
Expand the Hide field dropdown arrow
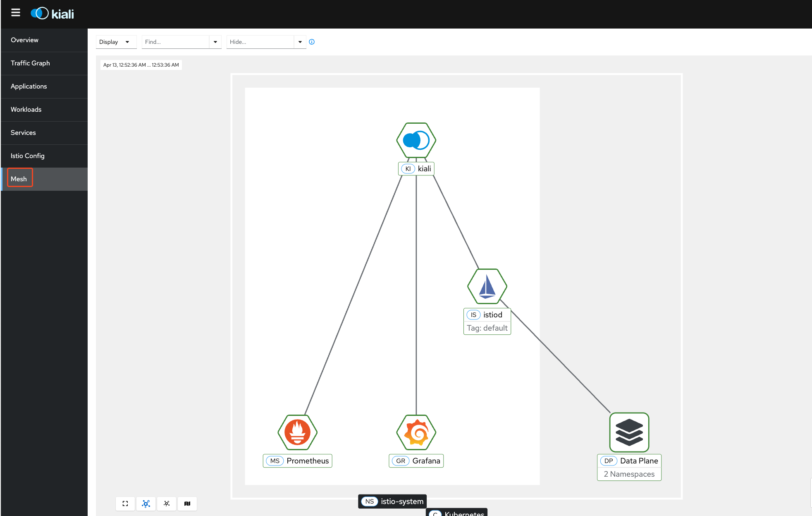point(300,42)
